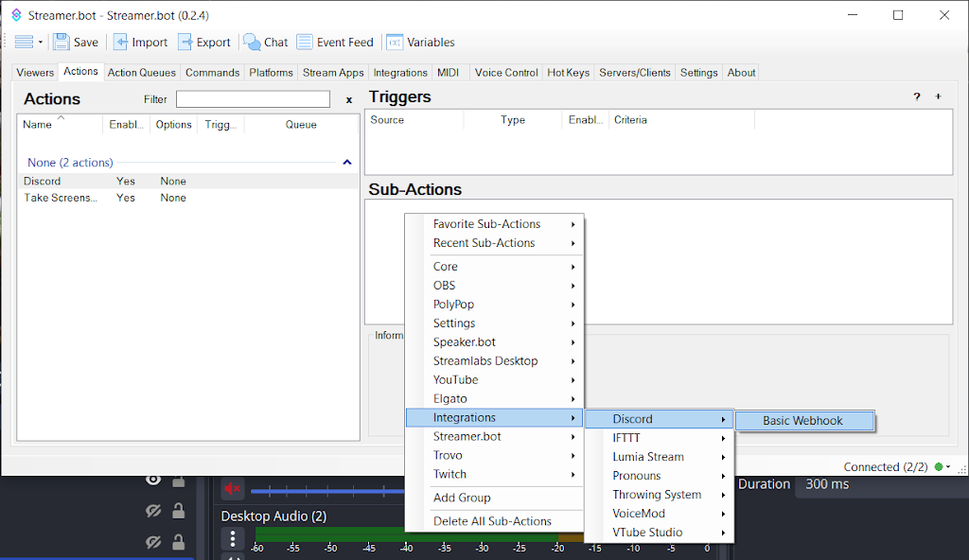Viewport: 969px width, 560px height.
Task: Open the Event Feed list icon
Action: 305,43
